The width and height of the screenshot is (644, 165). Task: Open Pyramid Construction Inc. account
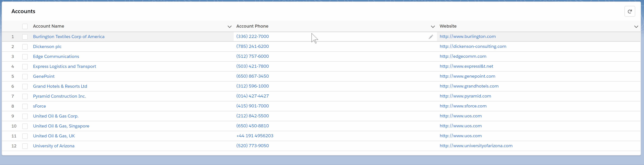(x=60, y=96)
